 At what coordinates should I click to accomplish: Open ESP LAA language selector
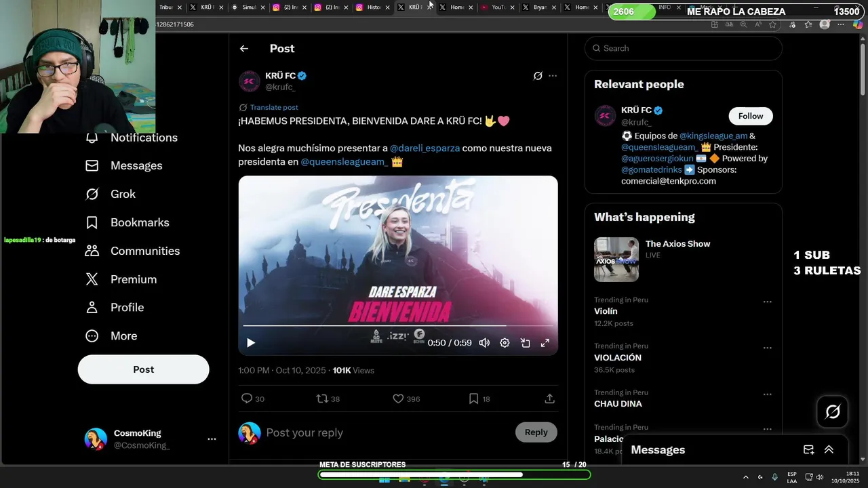[792, 477]
